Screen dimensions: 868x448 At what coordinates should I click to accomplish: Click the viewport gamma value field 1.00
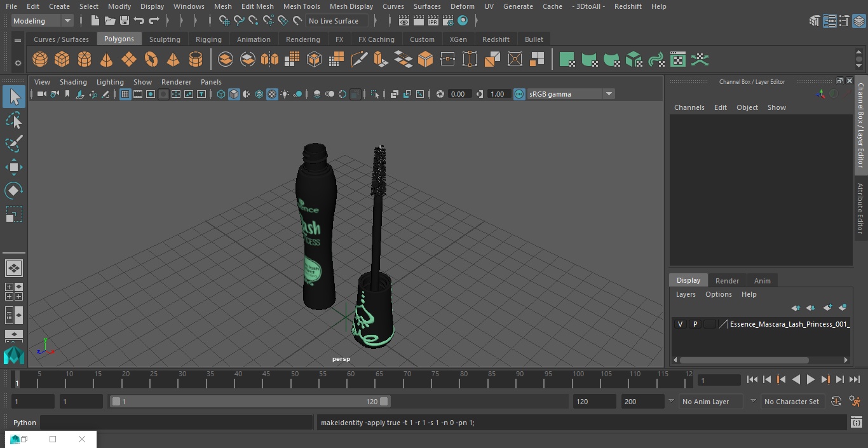coord(498,94)
